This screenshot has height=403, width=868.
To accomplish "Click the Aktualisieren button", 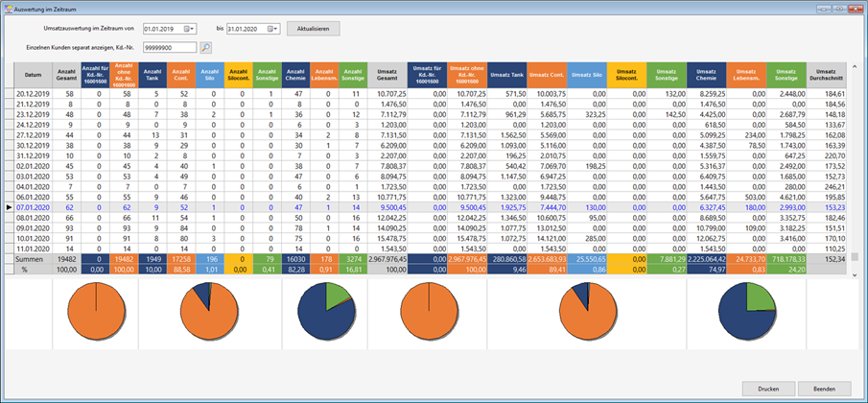I will tap(313, 29).
